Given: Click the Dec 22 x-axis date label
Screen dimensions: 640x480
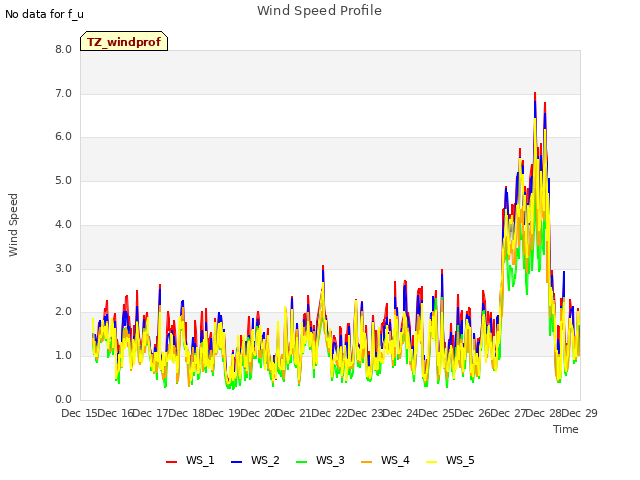Looking at the screenshot, I should click(x=329, y=413).
